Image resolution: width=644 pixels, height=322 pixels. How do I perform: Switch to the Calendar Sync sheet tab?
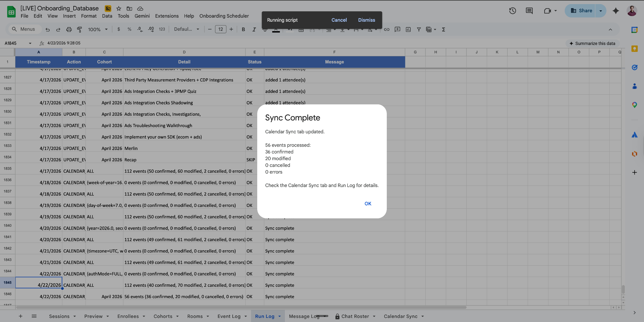[400, 316]
